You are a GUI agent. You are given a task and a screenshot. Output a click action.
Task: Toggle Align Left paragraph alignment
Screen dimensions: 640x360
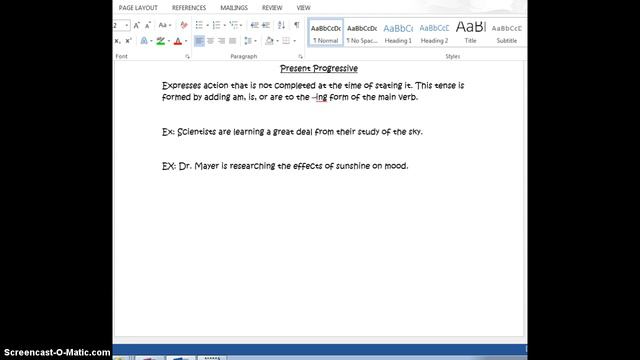click(199, 41)
